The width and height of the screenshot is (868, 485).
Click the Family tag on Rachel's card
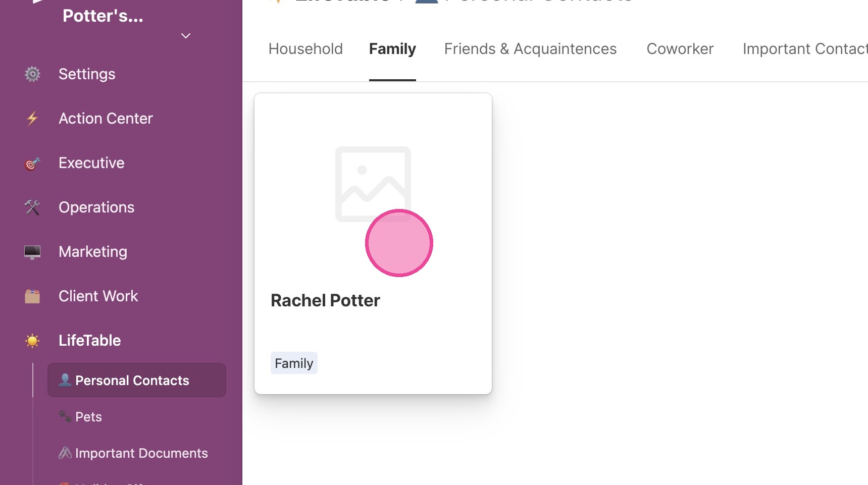point(294,363)
